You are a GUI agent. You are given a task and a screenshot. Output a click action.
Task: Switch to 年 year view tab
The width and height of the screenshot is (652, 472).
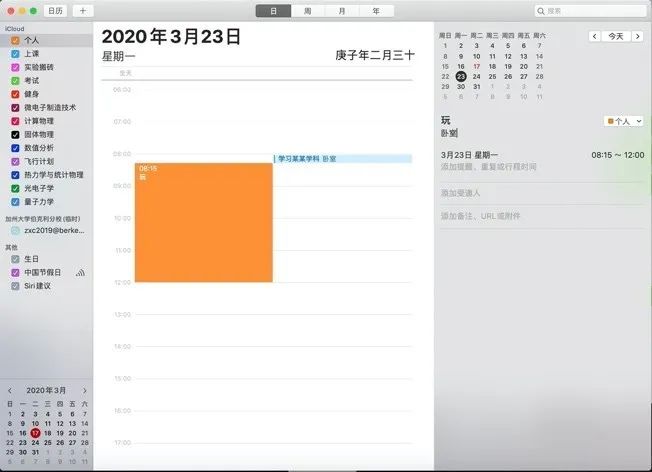click(375, 10)
